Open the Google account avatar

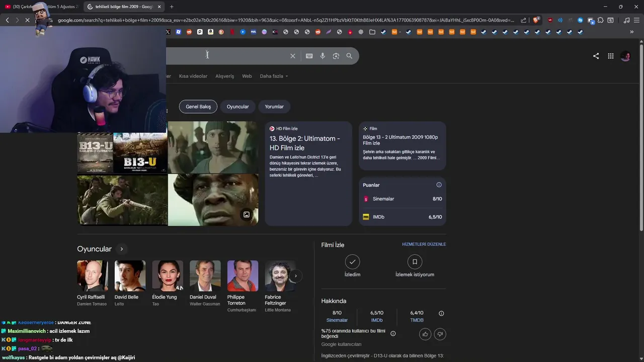[625, 56]
